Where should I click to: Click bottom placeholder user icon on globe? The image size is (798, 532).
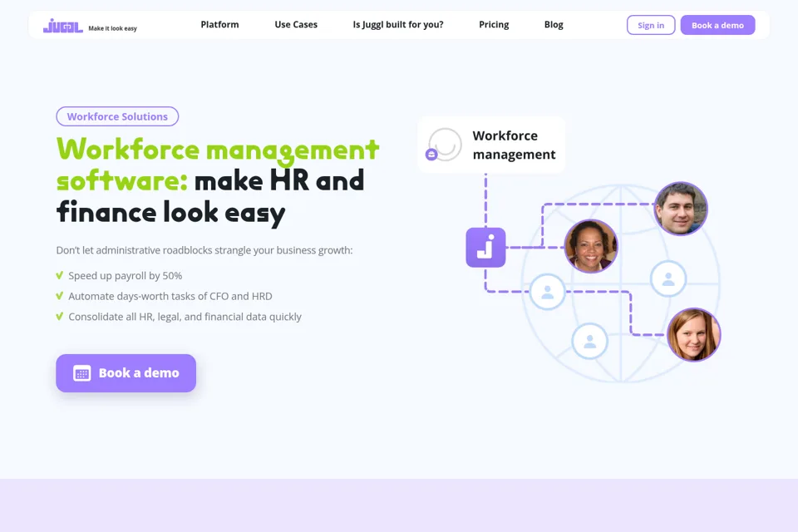[x=590, y=341]
